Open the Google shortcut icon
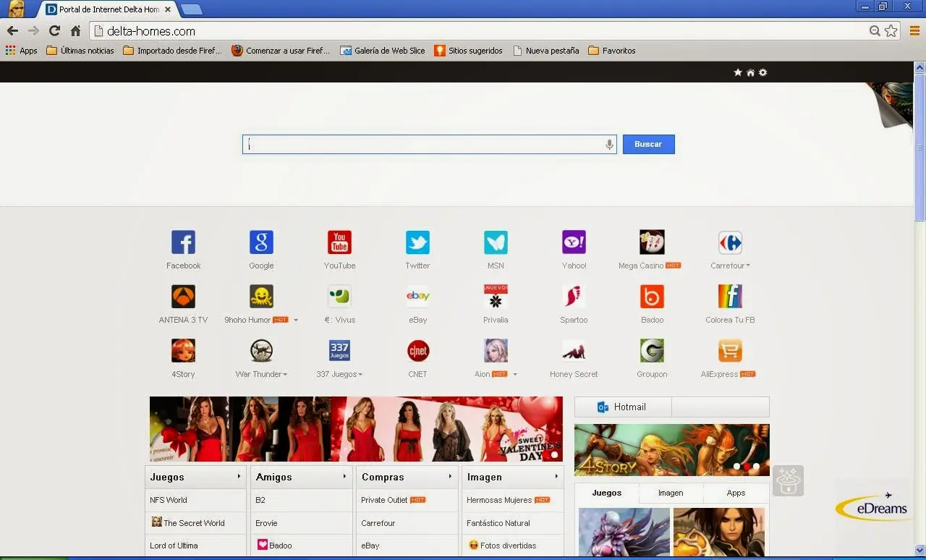 point(261,242)
